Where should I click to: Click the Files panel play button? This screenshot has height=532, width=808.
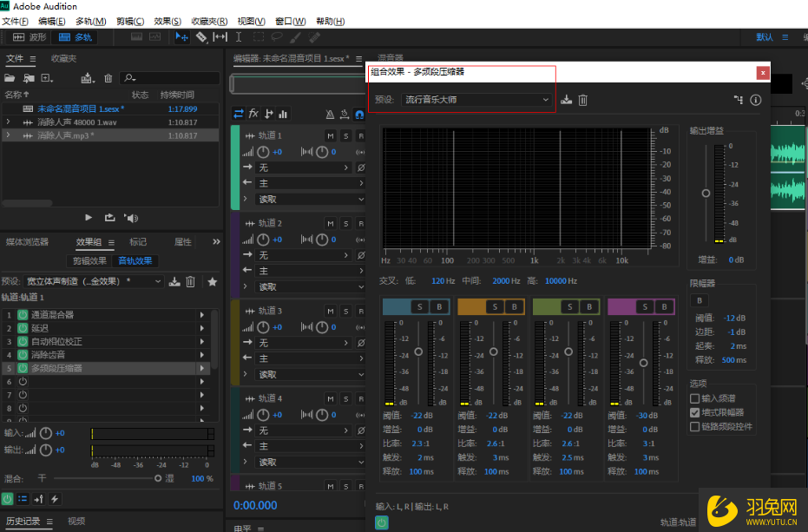(x=89, y=218)
